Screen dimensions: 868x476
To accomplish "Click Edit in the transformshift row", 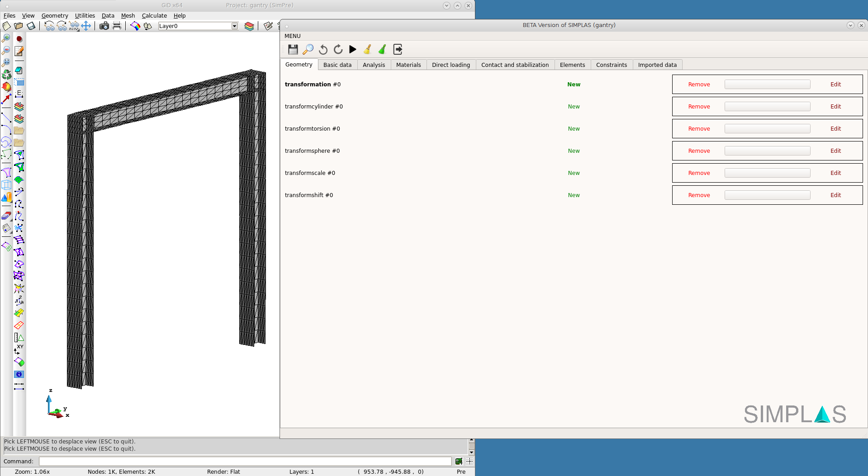I will 835,195.
